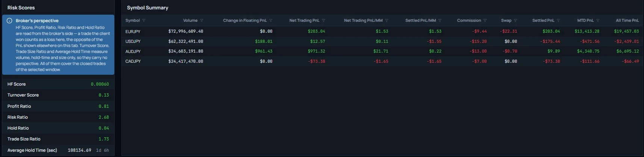Sort by the Volume column header
The height and width of the screenshot is (157, 644).
(190, 21)
